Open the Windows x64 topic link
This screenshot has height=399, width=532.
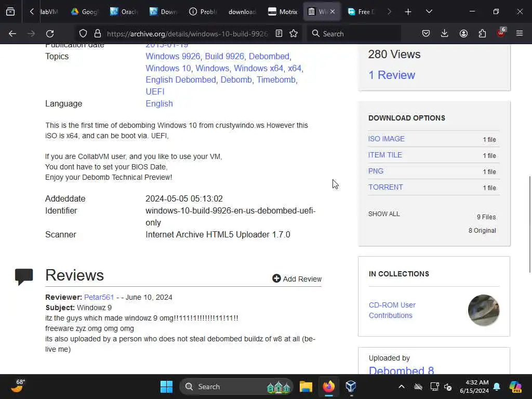click(259, 68)
